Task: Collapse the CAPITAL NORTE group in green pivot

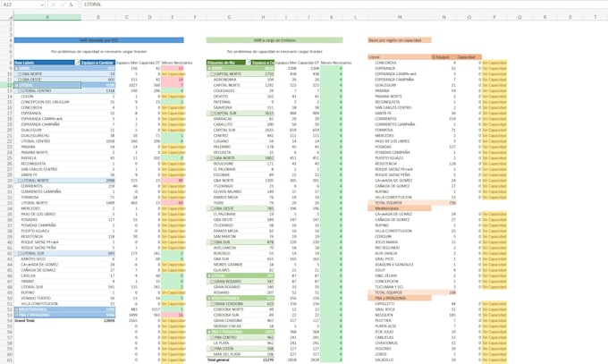Action: [x=212, y=73]
